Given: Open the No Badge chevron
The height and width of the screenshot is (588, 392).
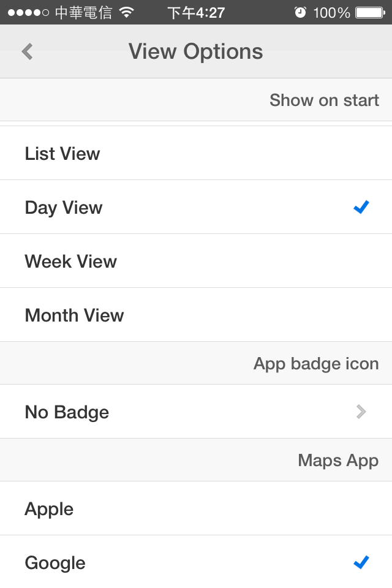Looking at the screenshot, I should [361, 412].
